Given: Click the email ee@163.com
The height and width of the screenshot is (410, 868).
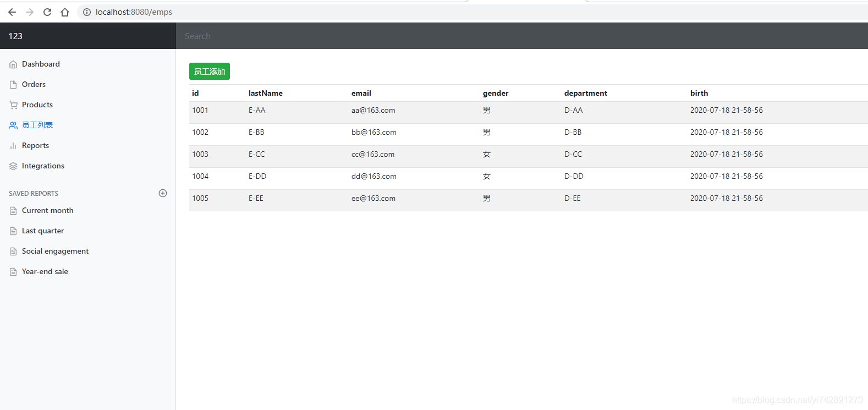Looking at the screenshot, I should coord(373,198).
